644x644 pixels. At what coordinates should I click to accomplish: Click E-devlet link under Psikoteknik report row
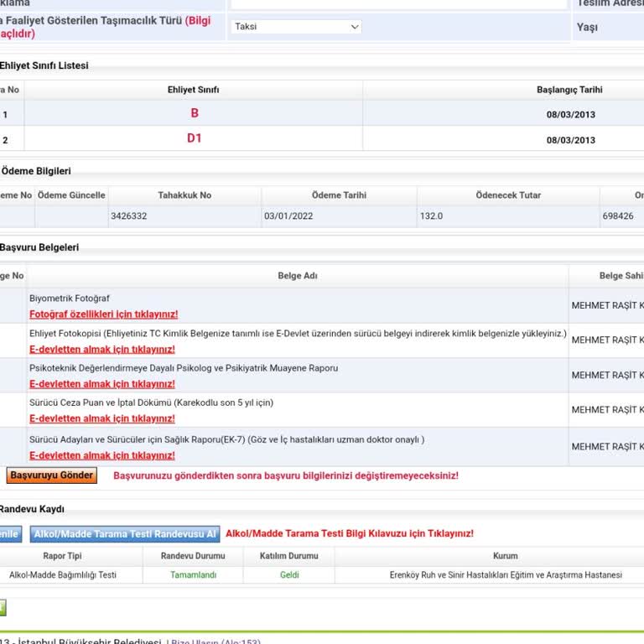101,384
